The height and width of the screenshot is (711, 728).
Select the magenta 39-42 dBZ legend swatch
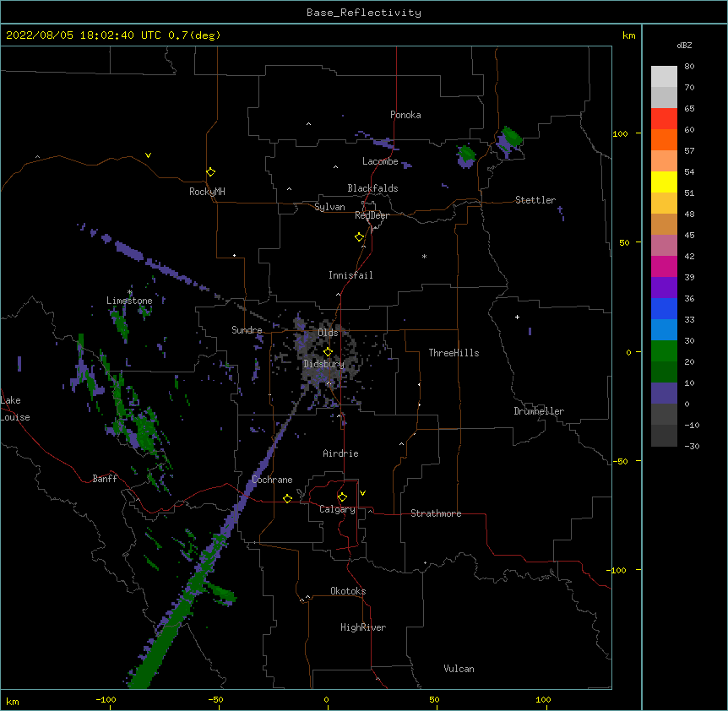[664, 266]
